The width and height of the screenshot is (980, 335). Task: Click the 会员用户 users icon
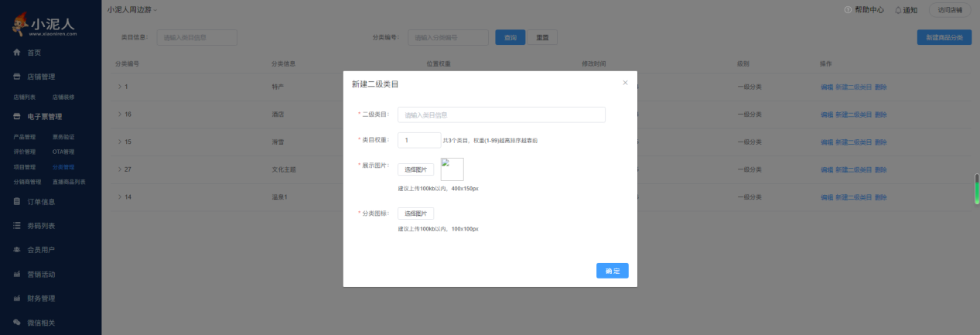[x=16, y=250]
